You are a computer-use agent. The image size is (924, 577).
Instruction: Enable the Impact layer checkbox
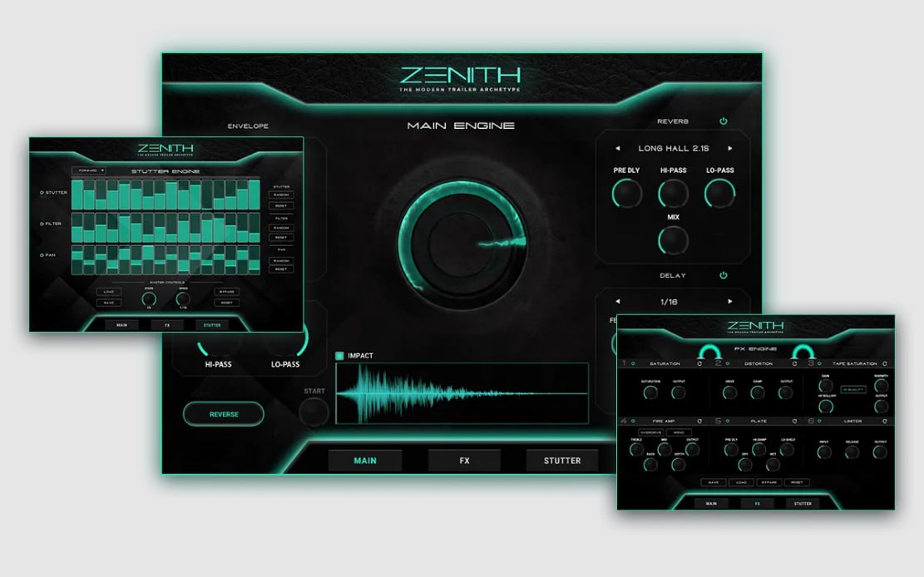coord(340,356)
